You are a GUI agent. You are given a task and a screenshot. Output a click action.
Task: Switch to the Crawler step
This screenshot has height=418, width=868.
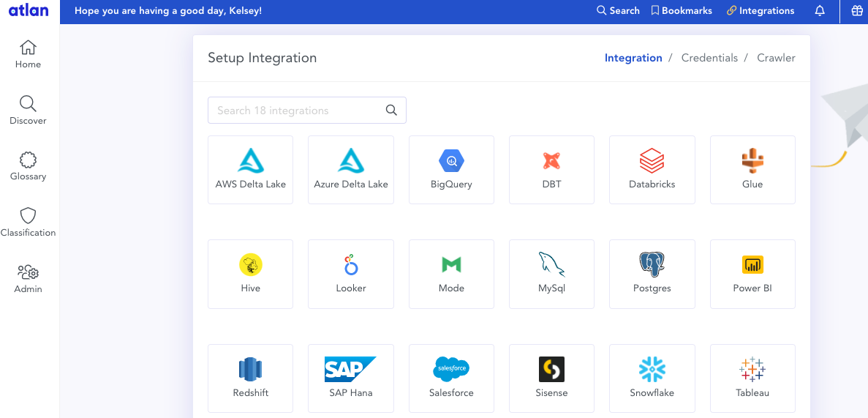click(776, 58)
